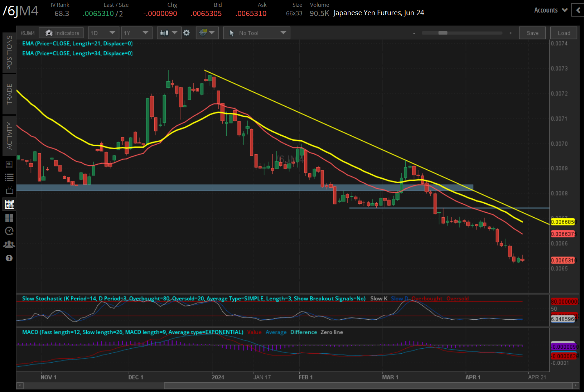Switch to the Activity tab
Screen dimensions: 584x392
point(9,136)
